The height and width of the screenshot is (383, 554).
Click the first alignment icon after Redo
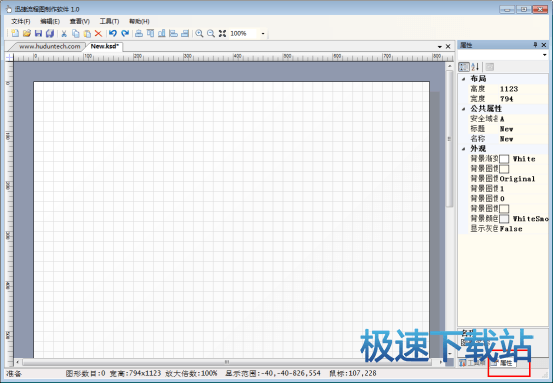pos(139,34)
